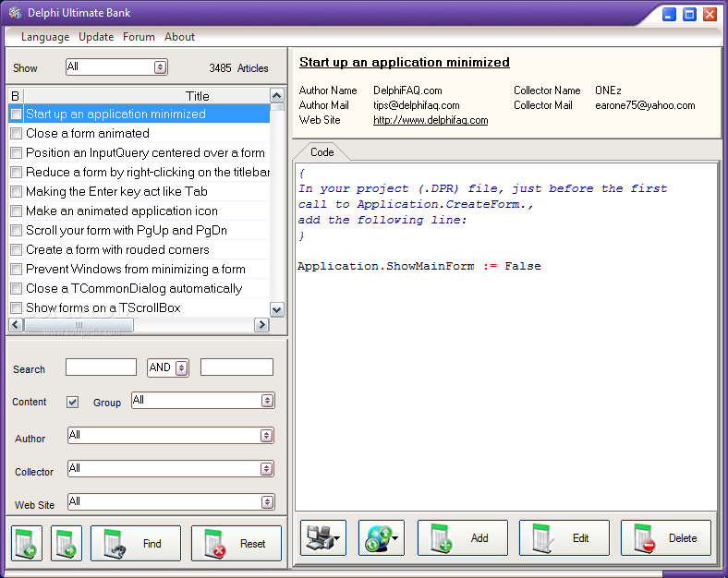Check the box for 'Start up an application minimized'

coord(17,114)
